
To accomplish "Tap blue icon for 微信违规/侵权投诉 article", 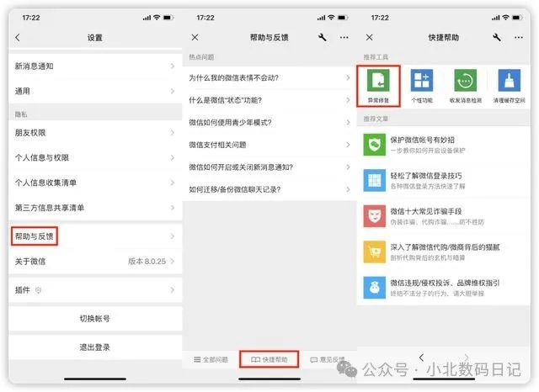I will pyautogui.click(x=374, y=288).
